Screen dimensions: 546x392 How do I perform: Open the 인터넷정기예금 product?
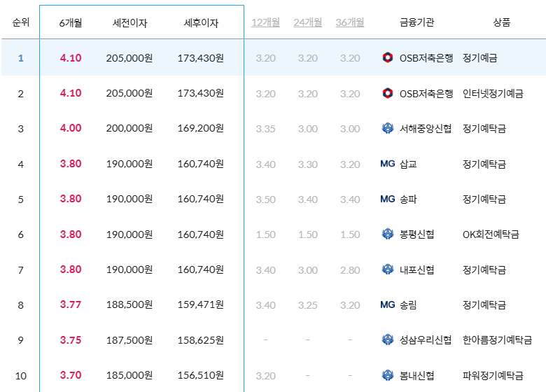pos(493,93)
